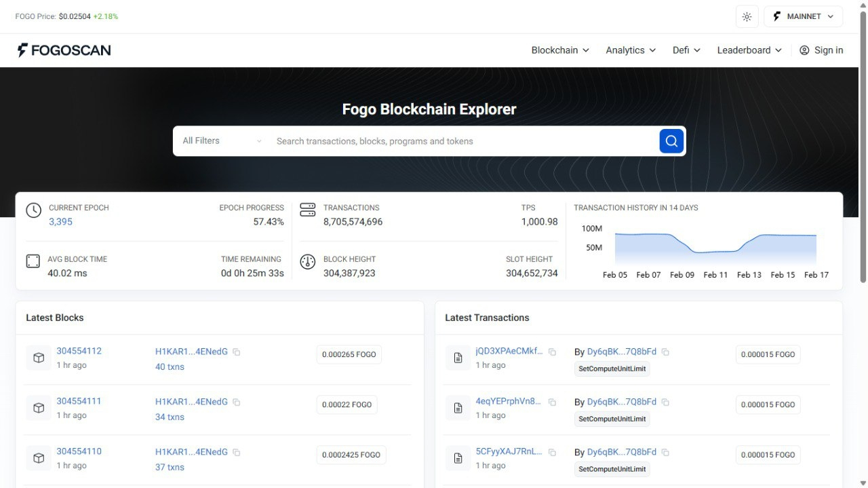Click in the search transactions input field
The height and width of the screenshot is (488, 868).
[x=461, y=141]
